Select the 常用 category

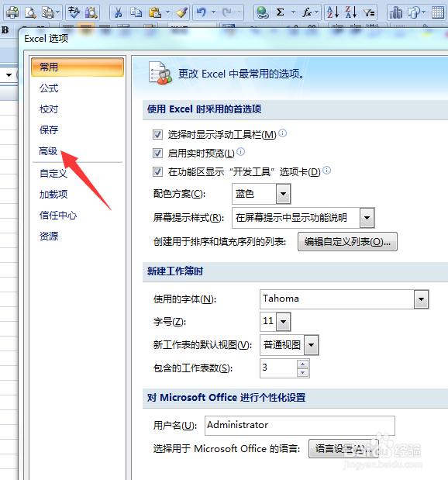[78, 67]
